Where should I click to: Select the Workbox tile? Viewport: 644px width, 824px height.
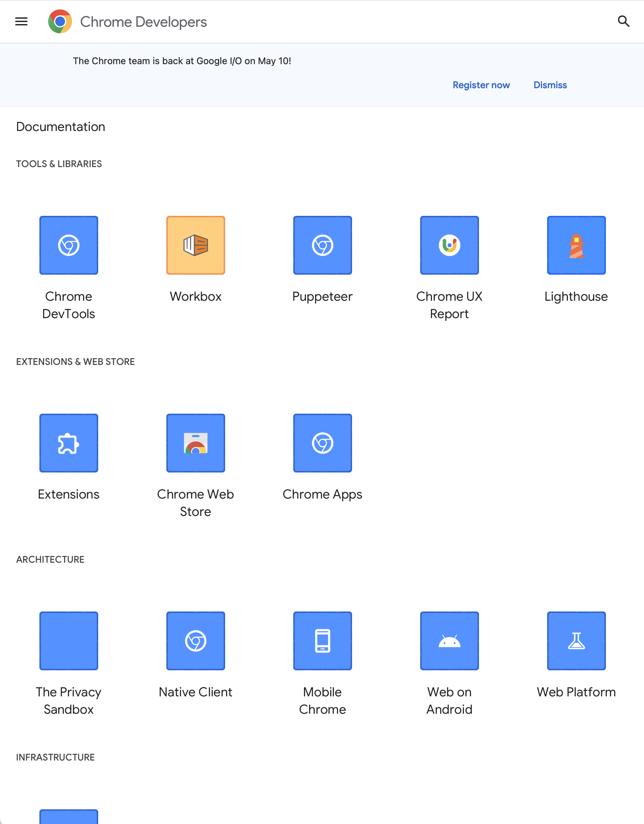(x=195, y=245)
